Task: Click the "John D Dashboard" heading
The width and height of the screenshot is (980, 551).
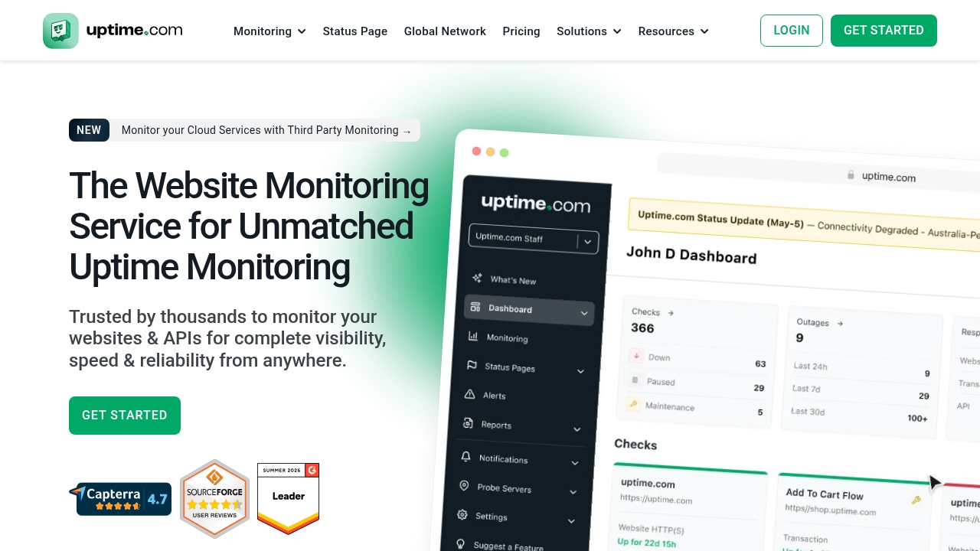Action: [691, 255]
